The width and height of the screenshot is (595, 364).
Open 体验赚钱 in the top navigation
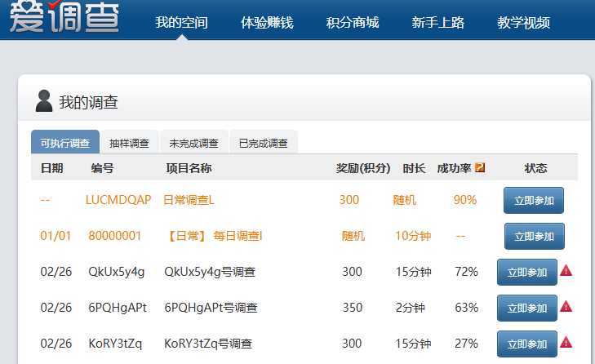[267, 23]
